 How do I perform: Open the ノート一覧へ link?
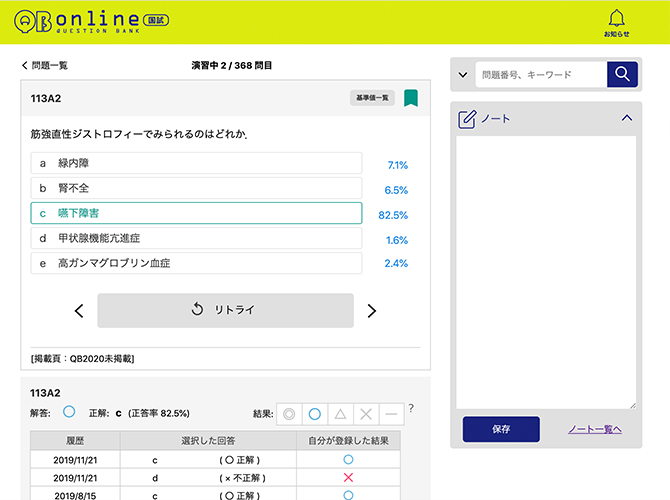[x=594, y=429]
